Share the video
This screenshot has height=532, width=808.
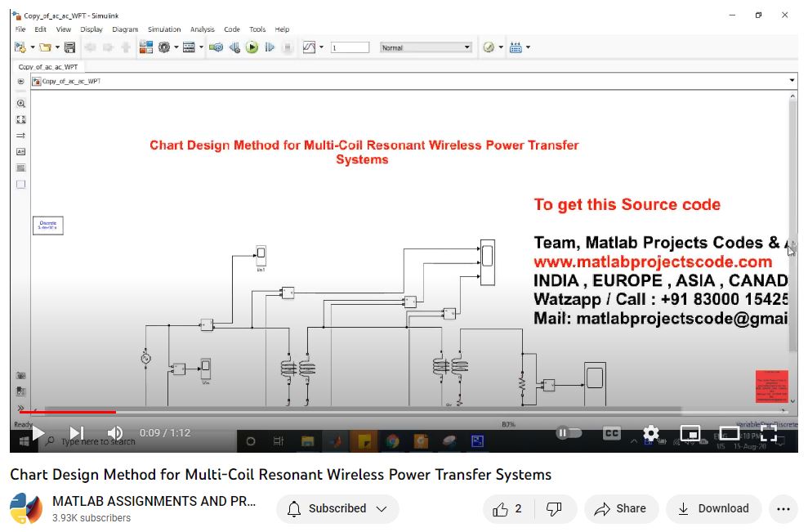620,508
